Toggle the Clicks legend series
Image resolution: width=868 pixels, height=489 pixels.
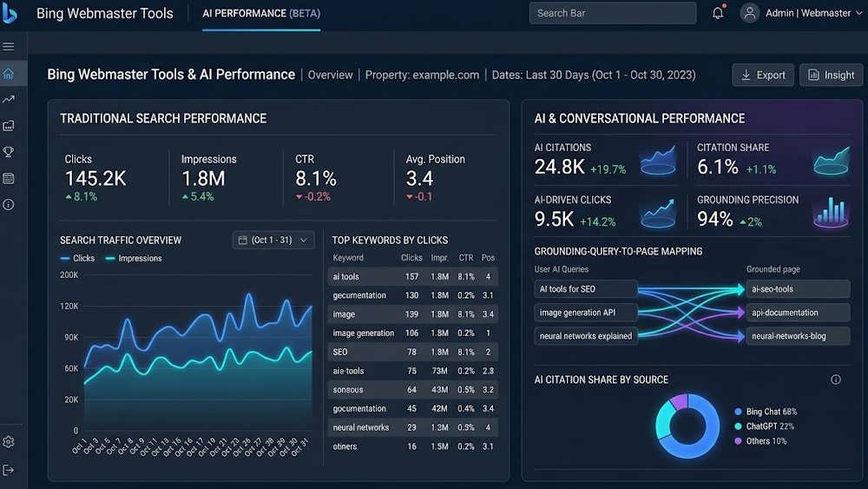click(77, 258)
